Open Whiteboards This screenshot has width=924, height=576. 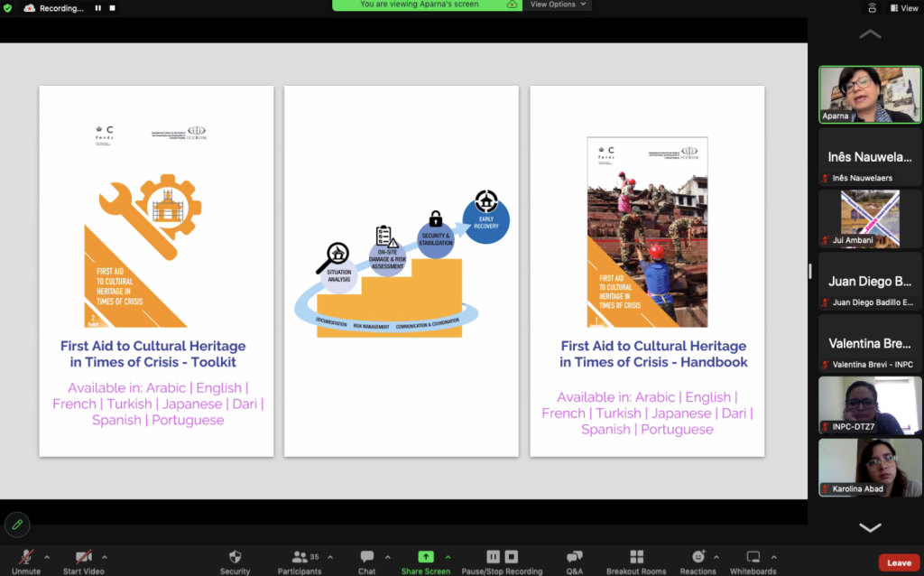[x=753, y=557]
